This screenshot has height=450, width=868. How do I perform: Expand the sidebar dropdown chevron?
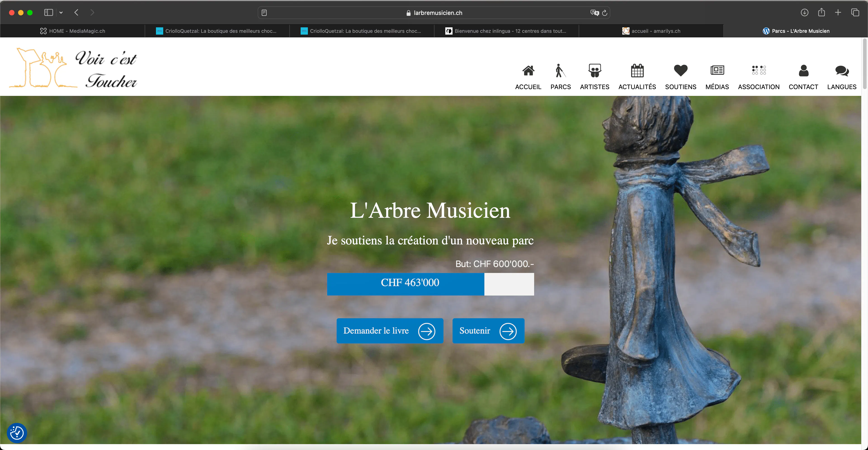[x=61, y=12]
